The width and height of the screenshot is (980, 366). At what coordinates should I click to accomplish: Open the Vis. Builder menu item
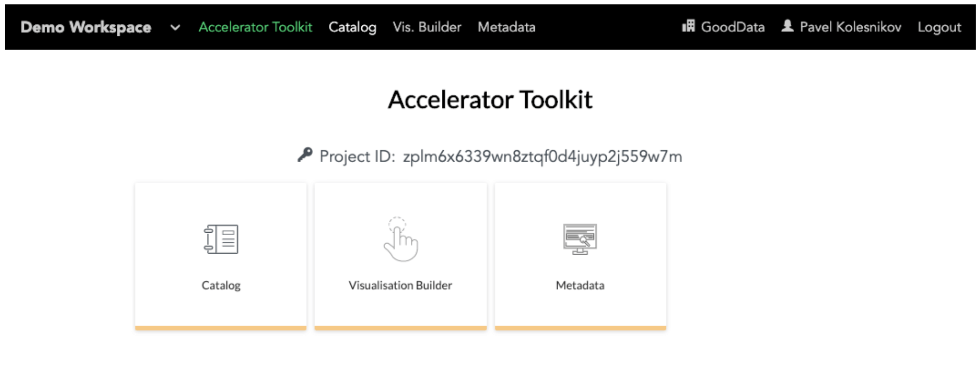[426, 27]
